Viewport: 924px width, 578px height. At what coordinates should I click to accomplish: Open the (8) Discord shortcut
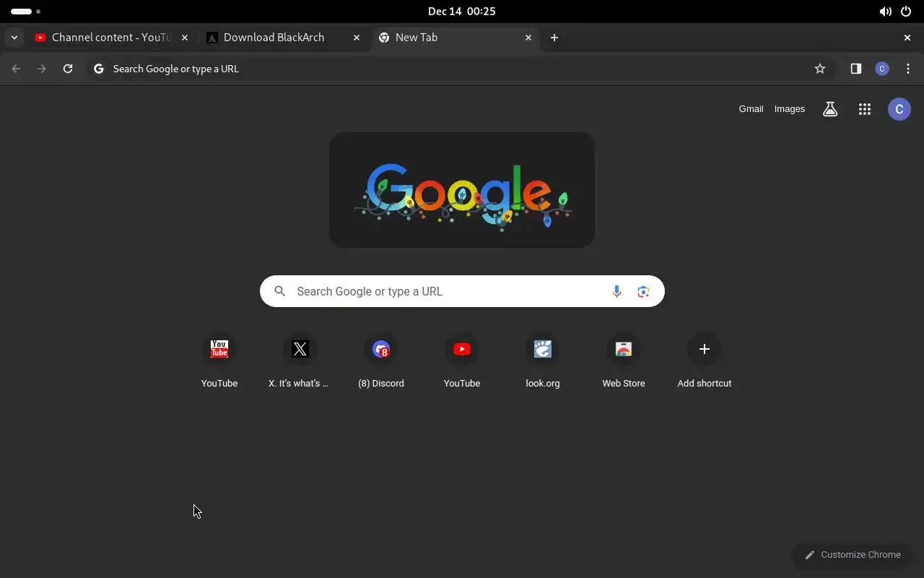tap(381, 362)
